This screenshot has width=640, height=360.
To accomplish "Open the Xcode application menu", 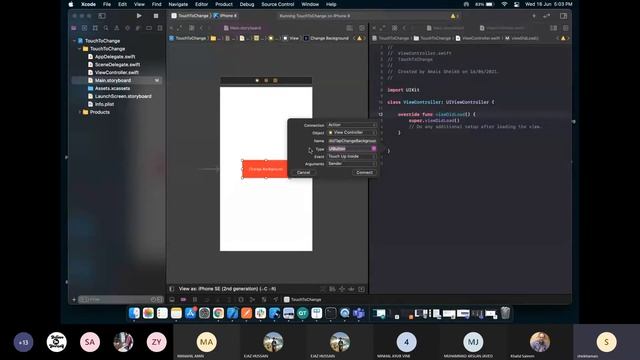I will point(89,4).
